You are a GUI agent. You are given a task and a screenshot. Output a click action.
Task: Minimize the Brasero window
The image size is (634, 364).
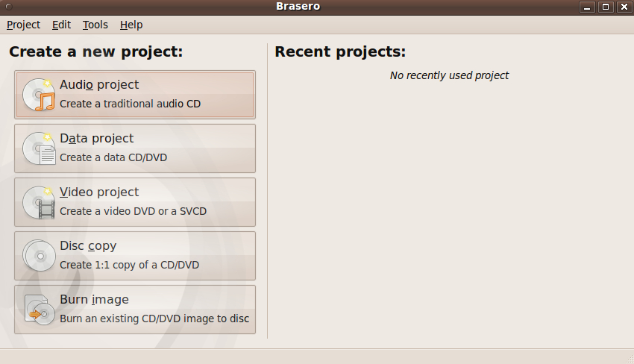pyautogui.click(x=587, y=7)
